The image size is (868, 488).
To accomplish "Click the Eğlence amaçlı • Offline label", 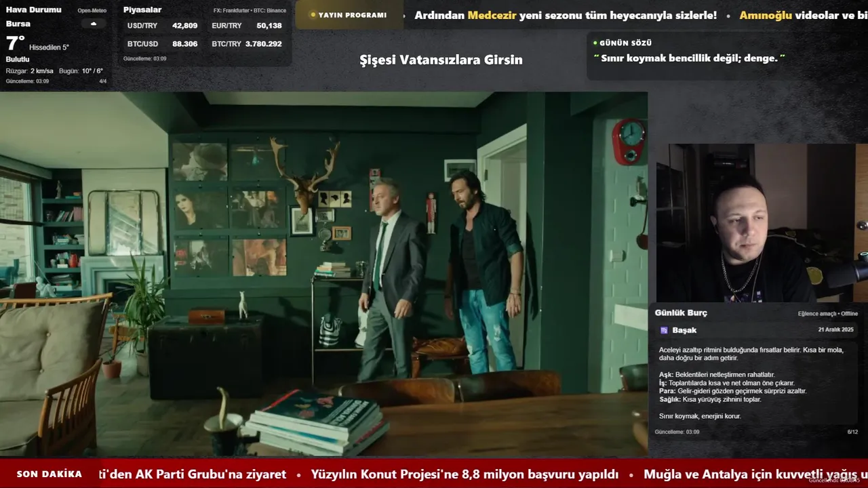I will click(x=828, y=314).
